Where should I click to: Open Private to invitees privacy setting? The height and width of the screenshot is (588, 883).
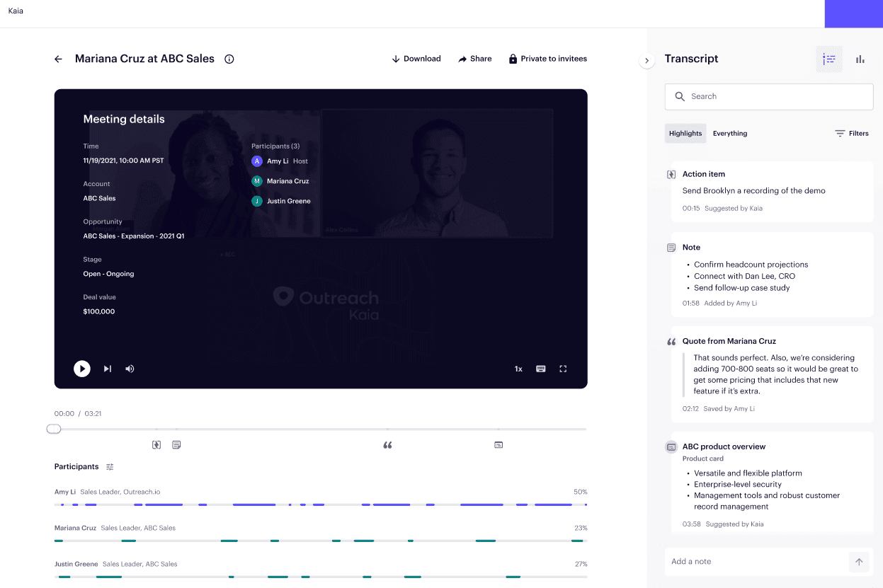[x=548, y=59]
